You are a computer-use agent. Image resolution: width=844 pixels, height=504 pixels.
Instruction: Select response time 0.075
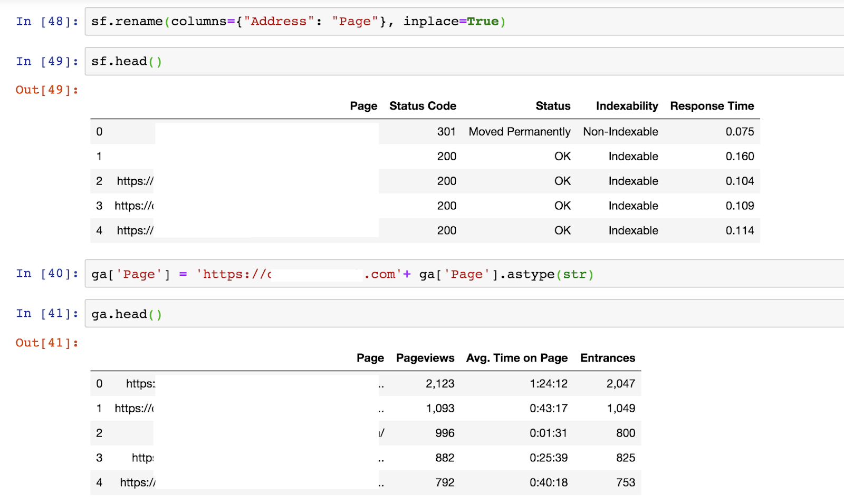[740, 132]
